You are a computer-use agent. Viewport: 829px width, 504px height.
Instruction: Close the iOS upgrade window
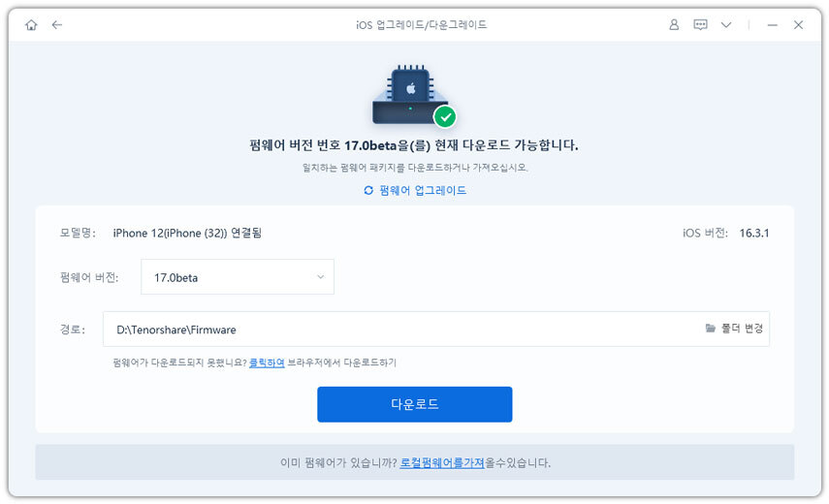[798, 25]
